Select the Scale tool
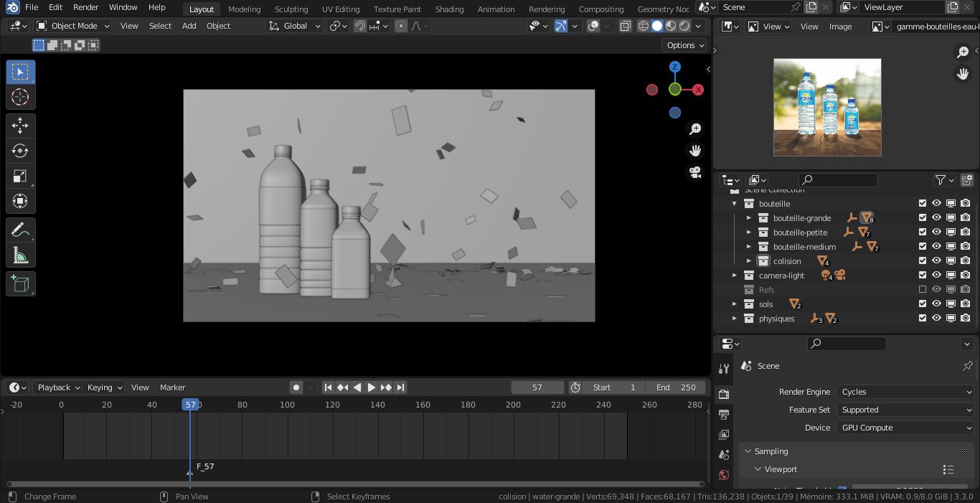980x503 pixels. (20, 176)
